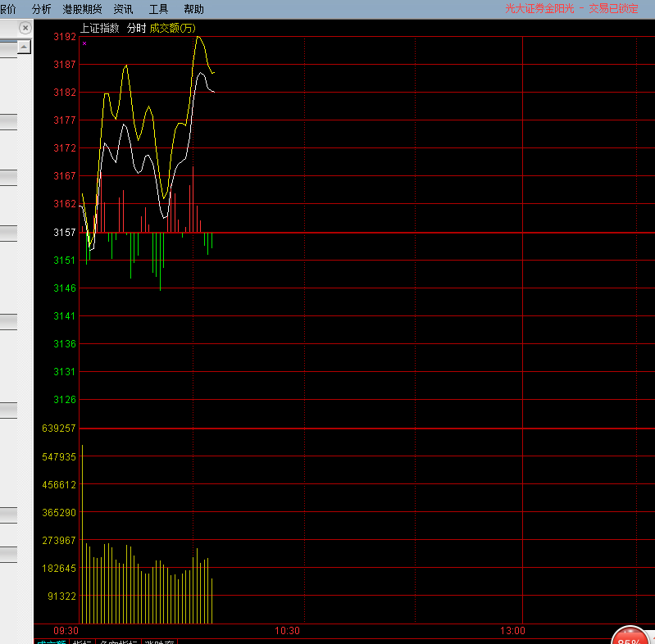Click the small magenta x marker on chart

pos(84,43)
